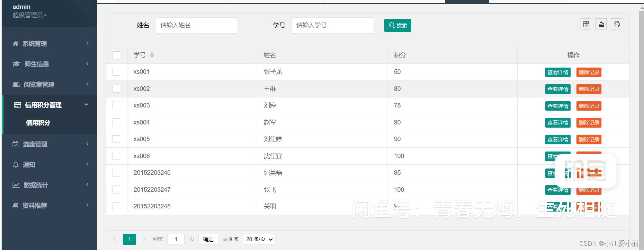Focus the 请输入学号 student ID input
The image size is (644, 250).
click(333, 25)
